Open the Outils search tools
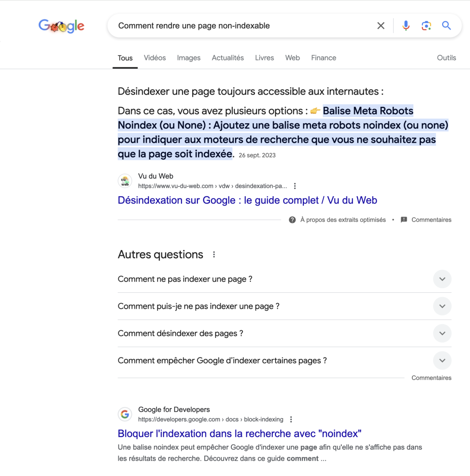The height and width of the screenshot is (476, 470). pos(446,58)
